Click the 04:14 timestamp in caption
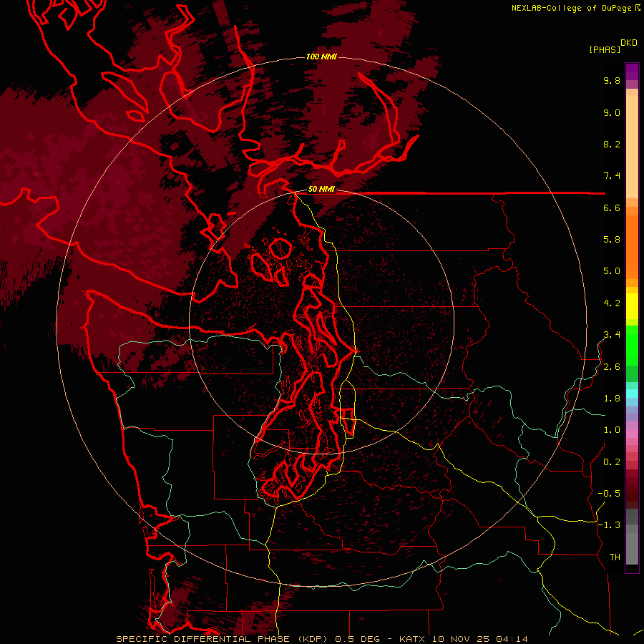 tap(512, 639)
